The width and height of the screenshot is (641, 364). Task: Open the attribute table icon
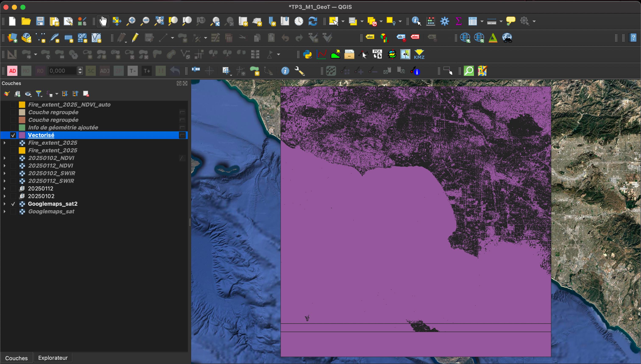(472, 21)
